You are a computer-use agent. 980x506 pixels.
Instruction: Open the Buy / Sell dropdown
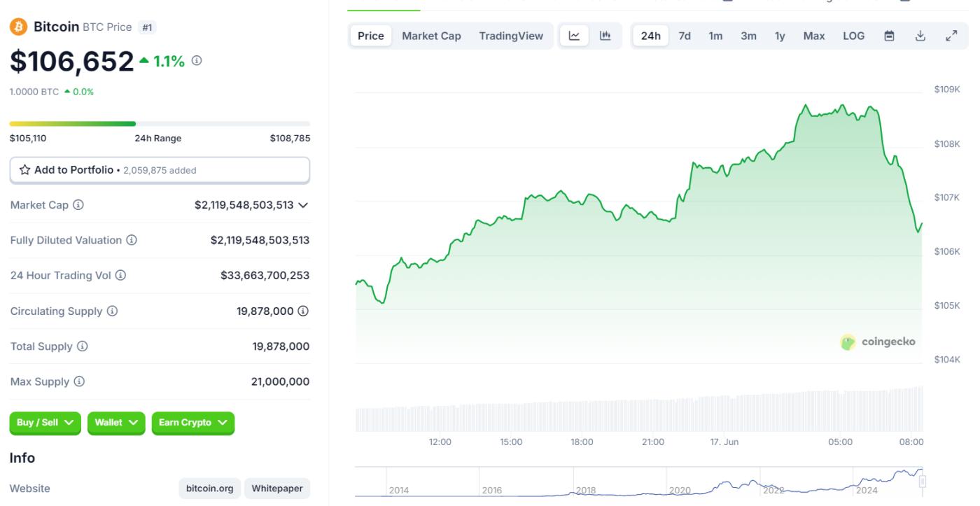tap(45, 423)
